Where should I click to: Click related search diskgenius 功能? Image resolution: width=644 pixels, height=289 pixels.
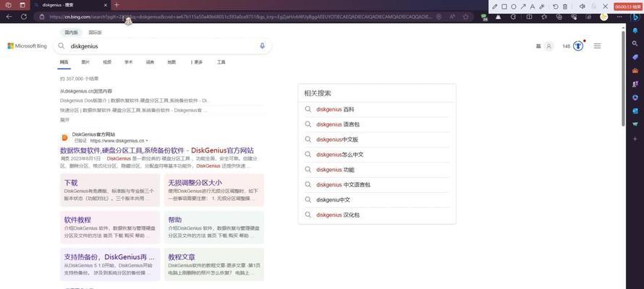pos(335,170)
